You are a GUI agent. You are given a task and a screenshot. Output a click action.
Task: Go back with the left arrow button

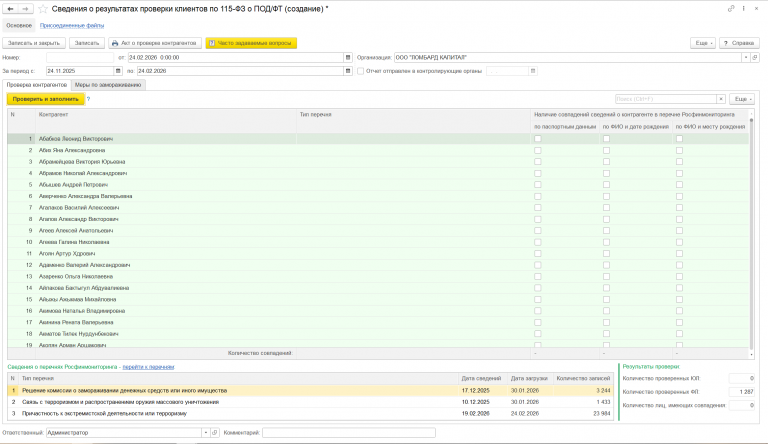[10, 9]
